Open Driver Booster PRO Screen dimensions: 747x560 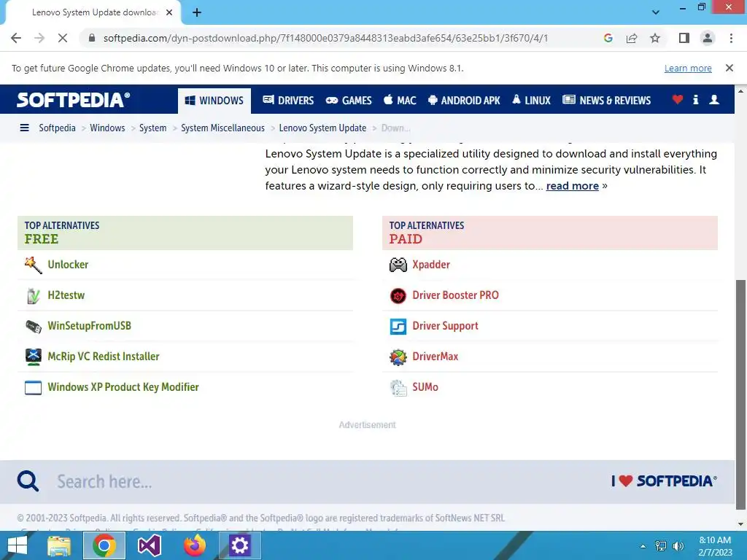tap(455, 295)
